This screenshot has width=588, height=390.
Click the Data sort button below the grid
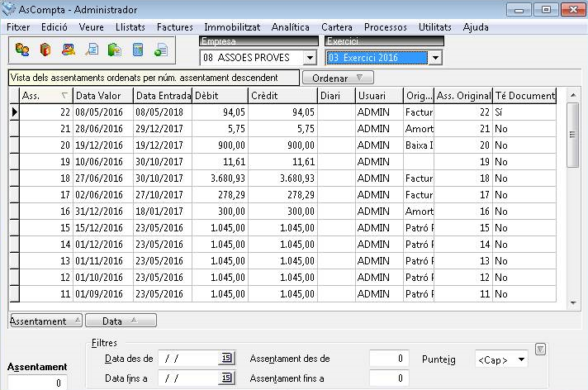click(x=121, y=321)
